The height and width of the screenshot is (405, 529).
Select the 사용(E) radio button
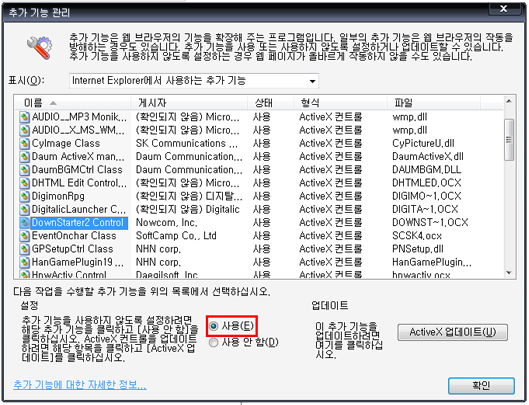tap(213, 326)
